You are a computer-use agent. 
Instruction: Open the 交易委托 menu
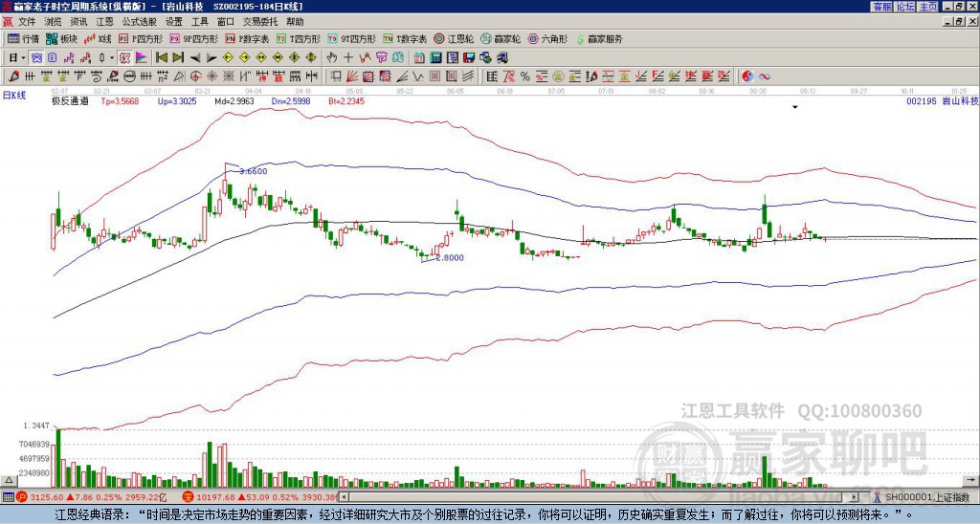pos(260,22)
